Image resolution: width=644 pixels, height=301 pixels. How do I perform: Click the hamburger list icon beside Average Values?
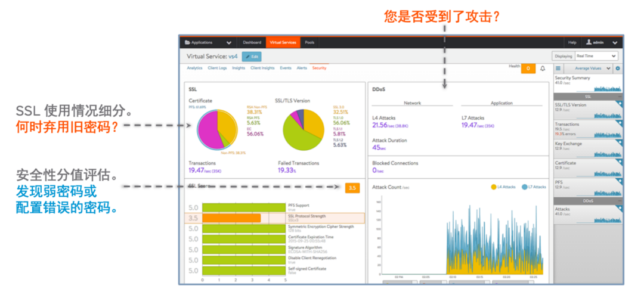(558, 69)
